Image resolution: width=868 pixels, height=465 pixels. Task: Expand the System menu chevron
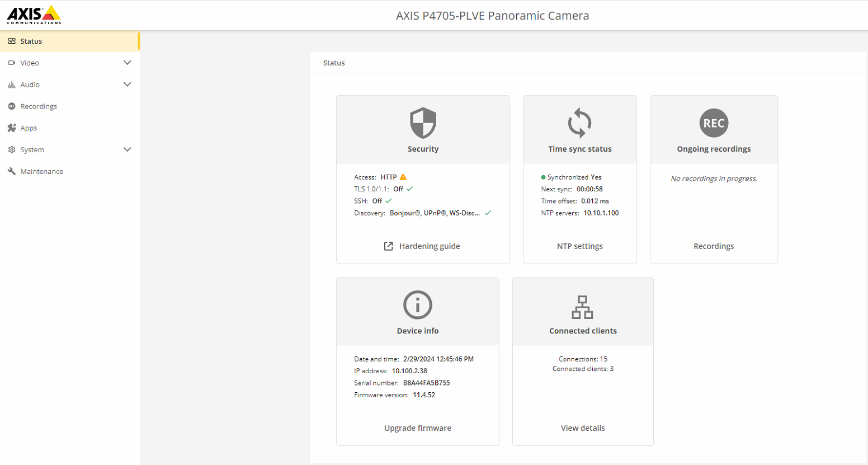point(127,149)
